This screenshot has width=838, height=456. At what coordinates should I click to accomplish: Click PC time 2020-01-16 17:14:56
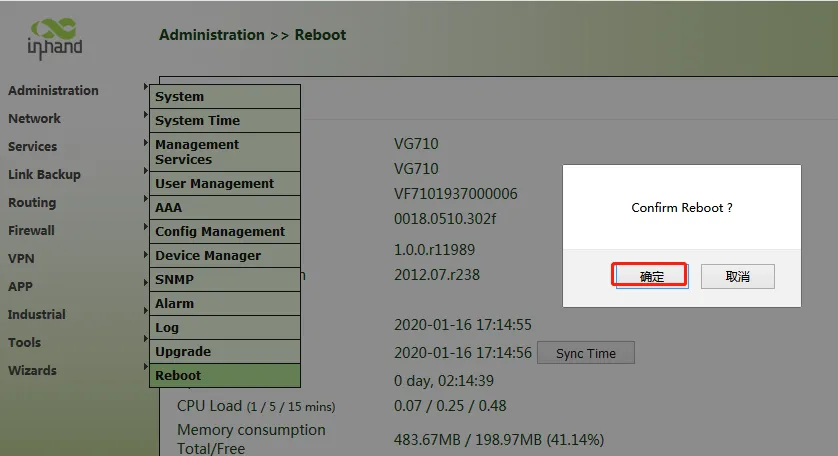(x=463, y=353)
